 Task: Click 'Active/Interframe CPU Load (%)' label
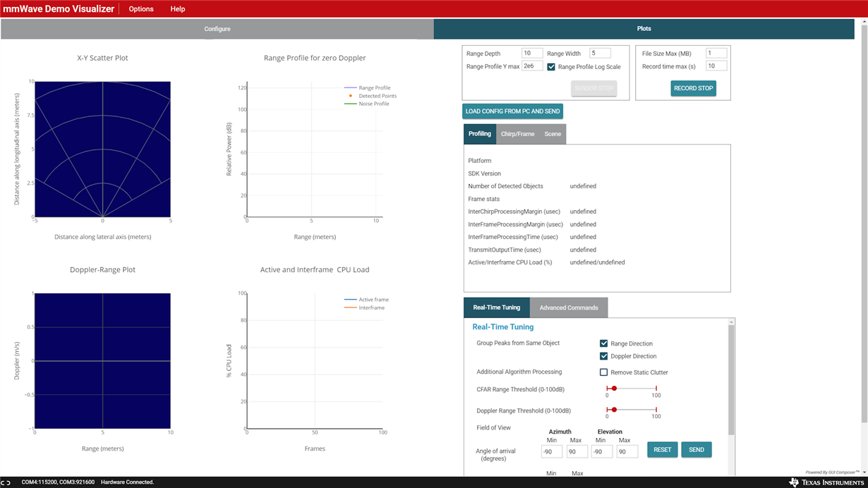(x=510, y=262)
